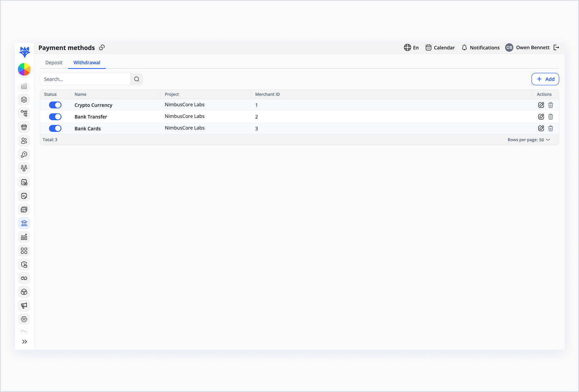579x392 pixels.
Task: Delete the Crypto Currency method
Action: (551, 105)
